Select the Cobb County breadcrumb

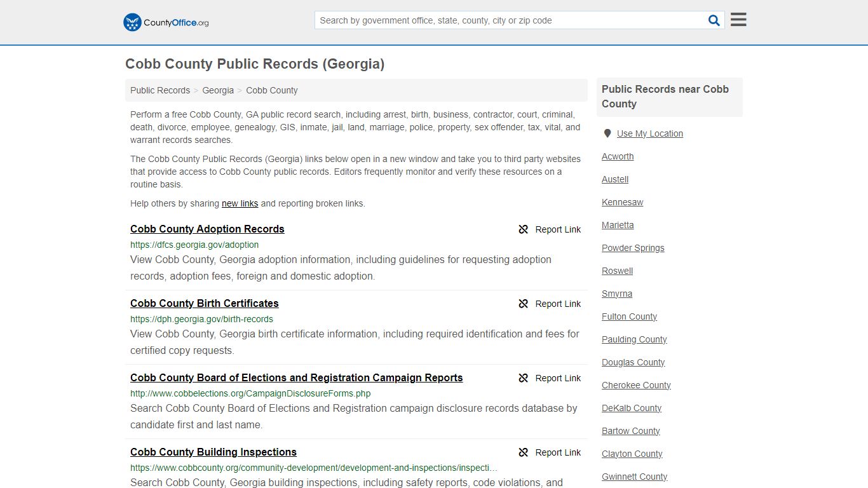click(272, 90)
